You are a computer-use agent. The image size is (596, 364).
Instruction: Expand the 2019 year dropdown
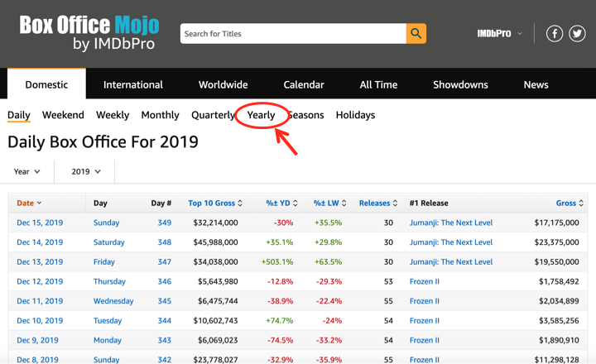coord(86,172)
